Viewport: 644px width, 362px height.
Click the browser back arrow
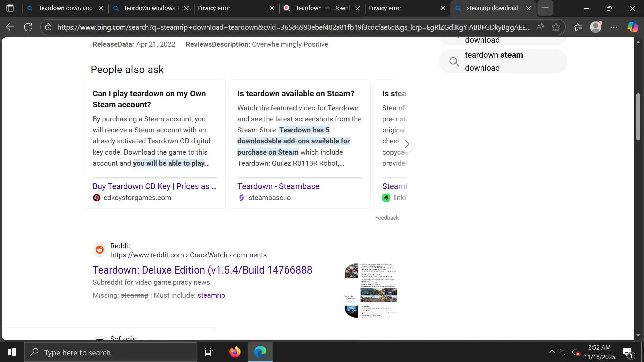[x=10, y=27]
